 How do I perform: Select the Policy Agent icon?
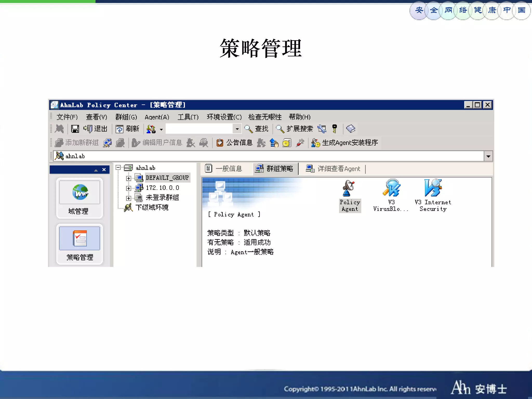(x=350, y=196)
